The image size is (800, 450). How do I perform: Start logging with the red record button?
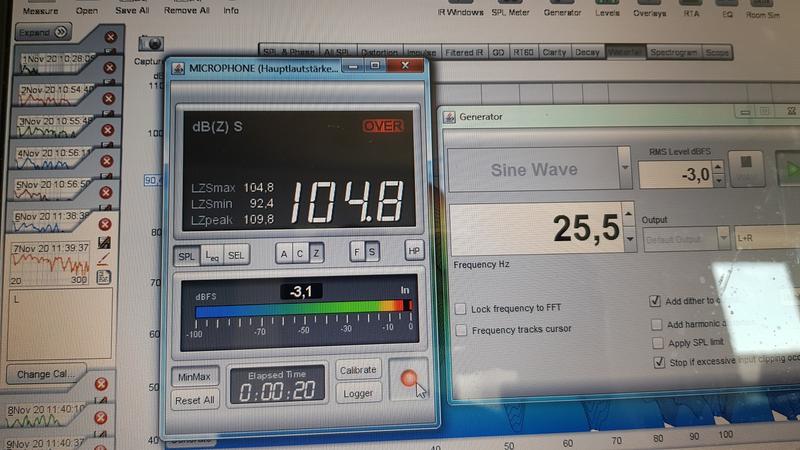pyautogui.click(x=408, y=379)
